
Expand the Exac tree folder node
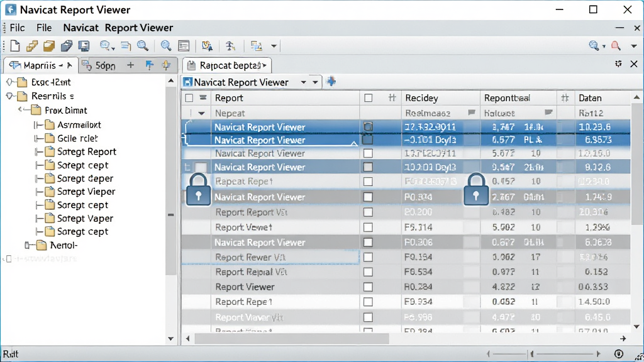coord(9,82)
